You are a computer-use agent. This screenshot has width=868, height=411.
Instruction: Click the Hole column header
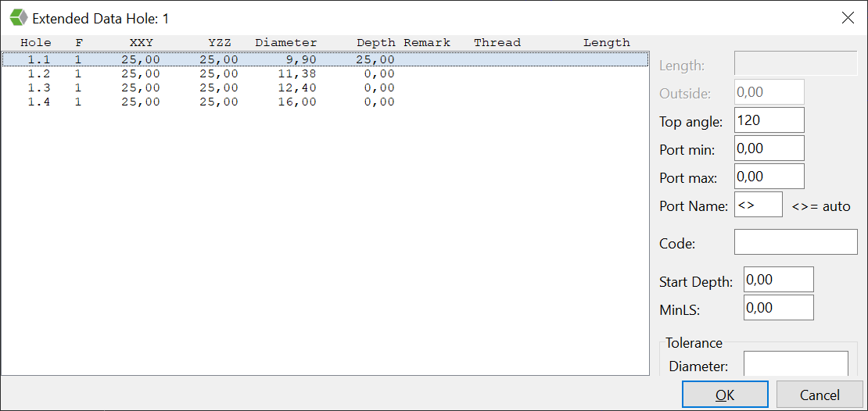pos(36,43)
